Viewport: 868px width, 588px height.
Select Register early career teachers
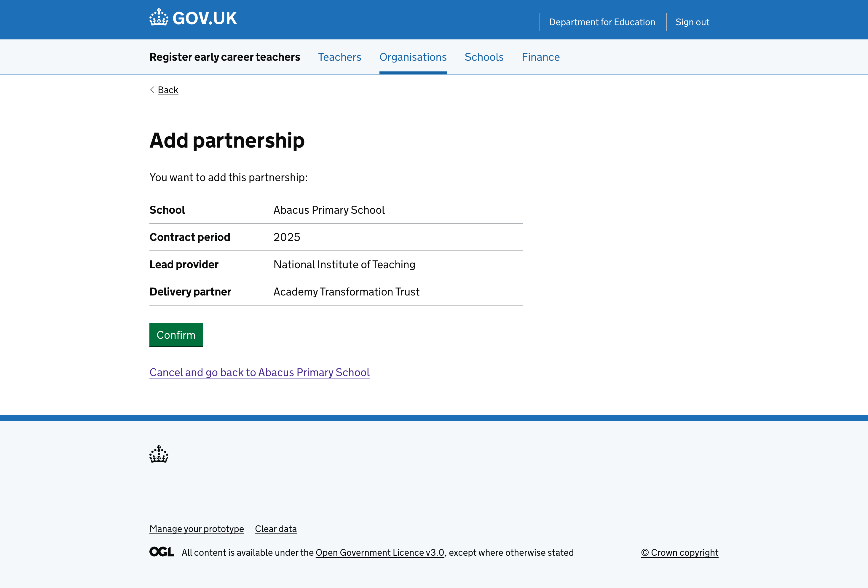(224, 57)
